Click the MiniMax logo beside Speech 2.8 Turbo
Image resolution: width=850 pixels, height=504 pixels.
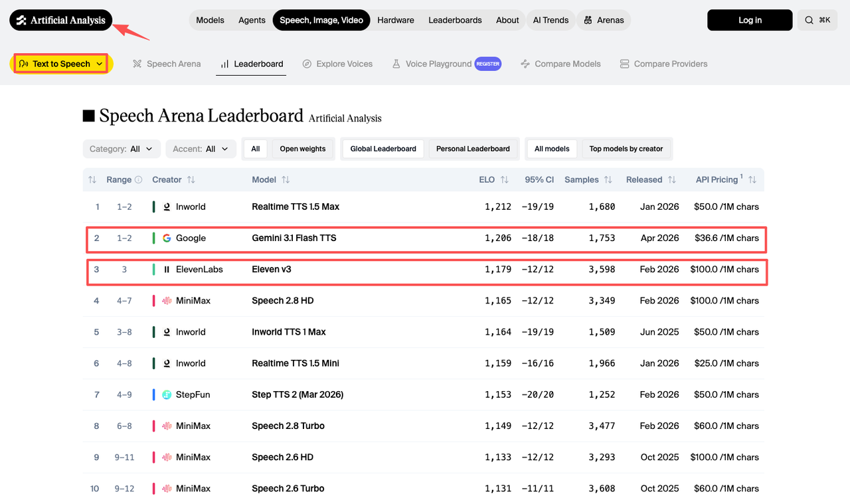pyautogui.click(x=167, y=426)
